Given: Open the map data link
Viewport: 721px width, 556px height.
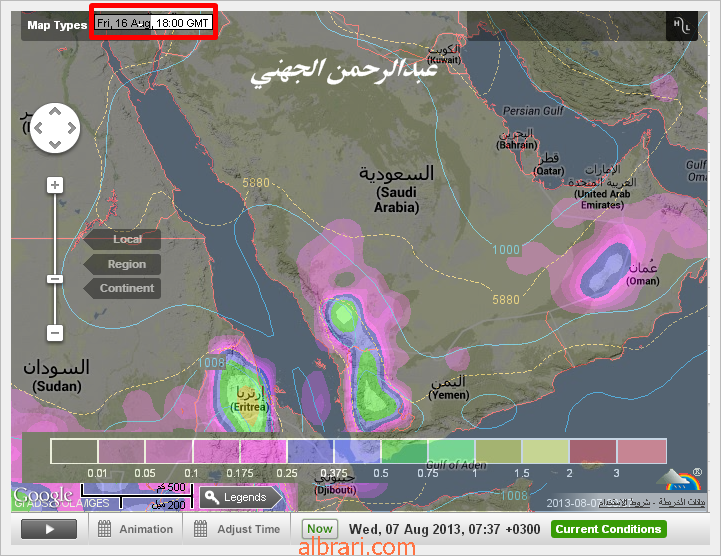Looking at the screenshot, I should pos(682,502).
